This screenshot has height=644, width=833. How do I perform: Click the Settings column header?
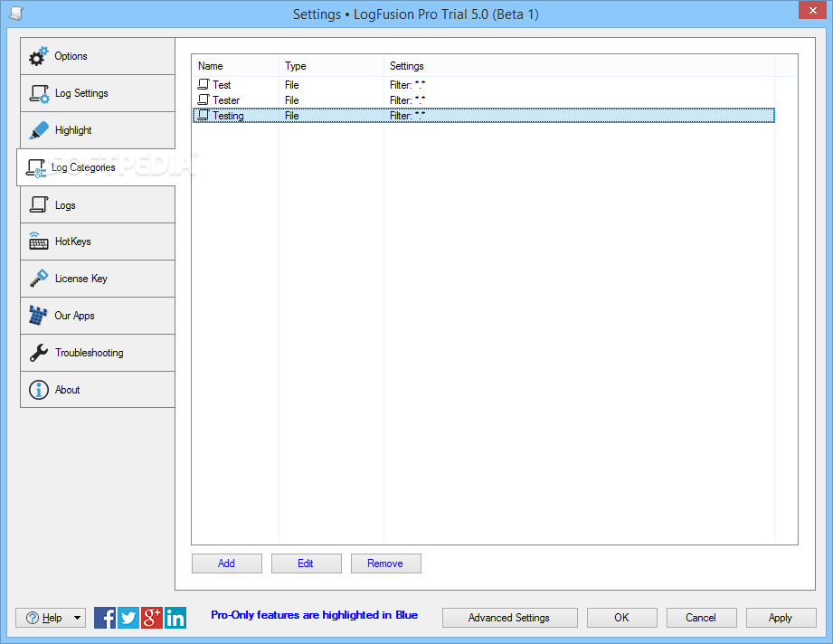[579, 66]
